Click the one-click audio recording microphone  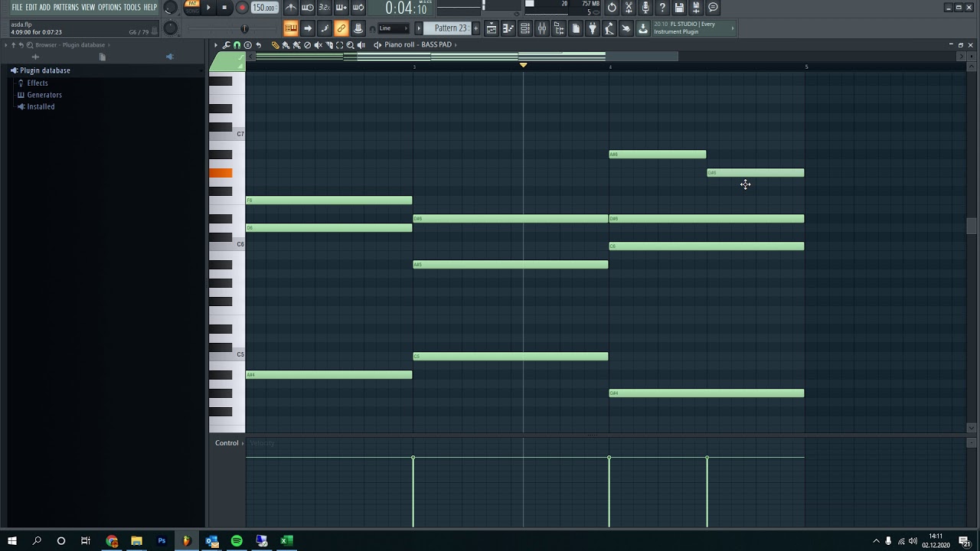[645, 8]
